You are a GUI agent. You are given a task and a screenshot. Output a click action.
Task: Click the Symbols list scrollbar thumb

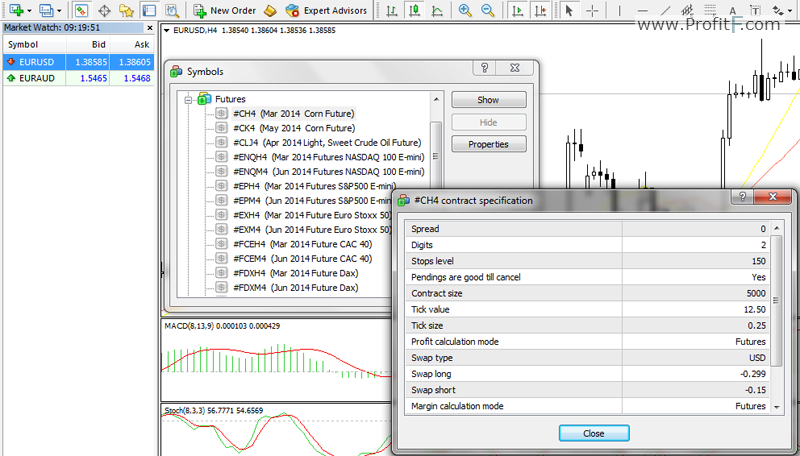pos(436,156)
